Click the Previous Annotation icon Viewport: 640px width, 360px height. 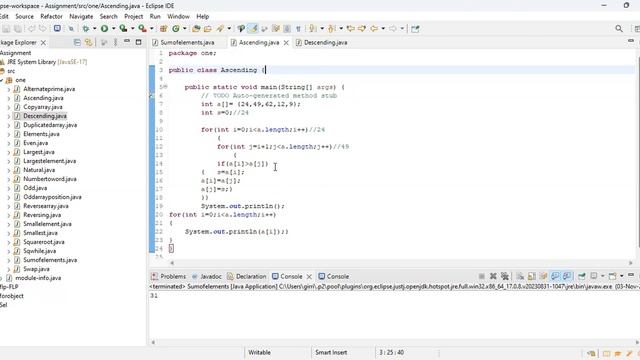[x=332, y=29]
